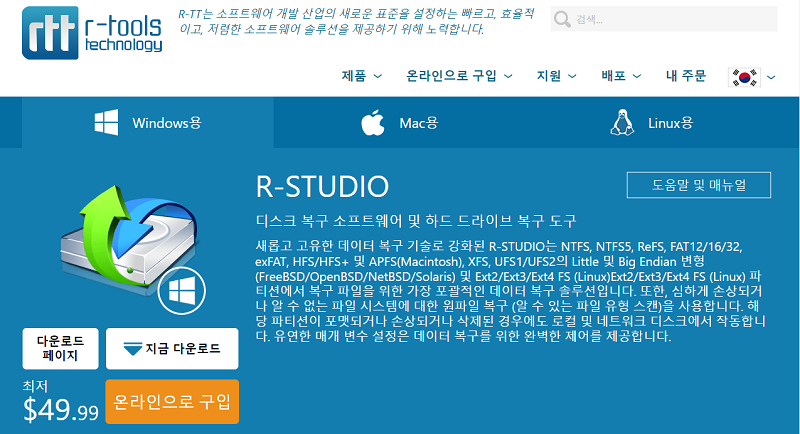Switch to the Windows용 tab

(148, 122)
